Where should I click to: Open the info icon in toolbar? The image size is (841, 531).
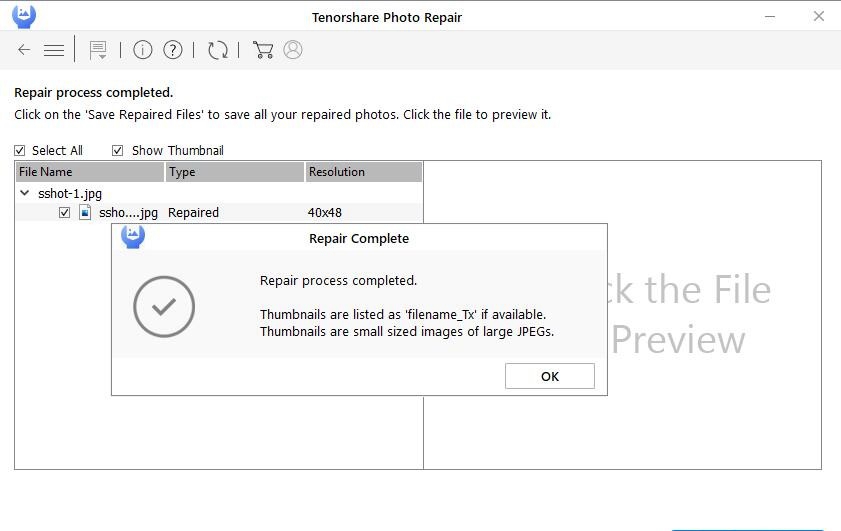pyautogui.click(x=143, y=50)
